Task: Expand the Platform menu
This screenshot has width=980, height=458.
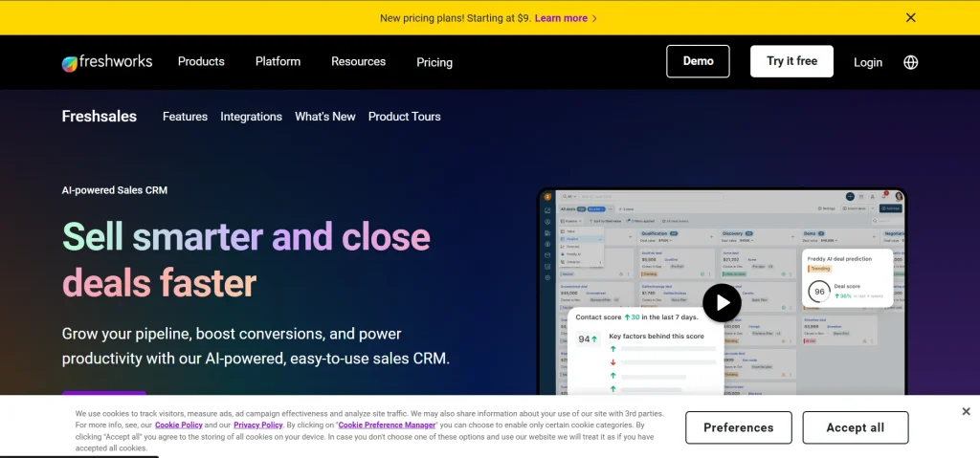Action: pyautogui.click(x=278, y=61)
